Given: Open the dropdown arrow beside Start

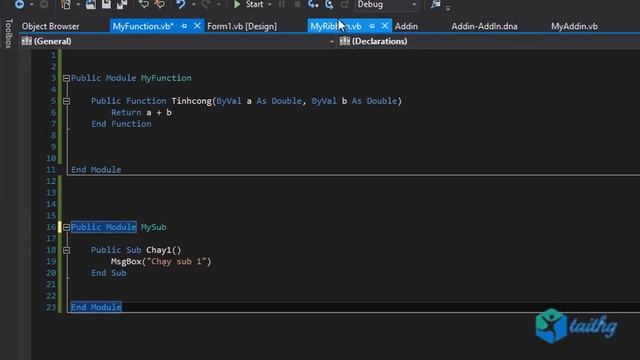Looking at the screenshot, I should [269, 5].
